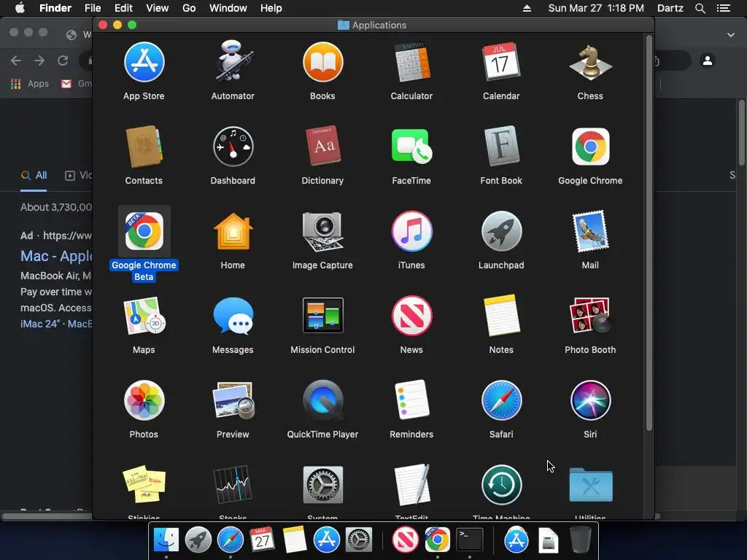Click the Dartz user name in menu bar
The image size is (747, 560).
click(670, 8)
